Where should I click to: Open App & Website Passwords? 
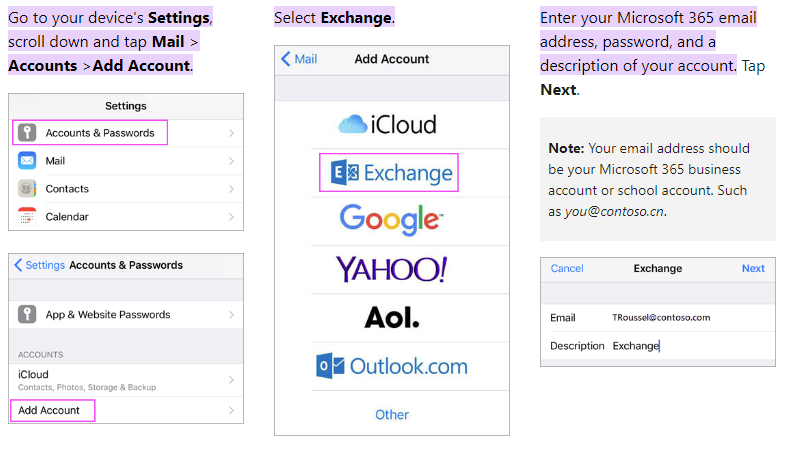click(126, 315)
